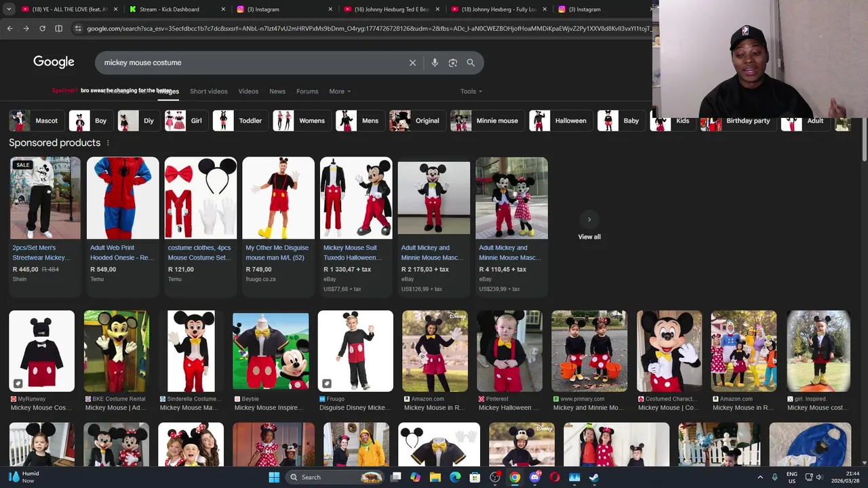This screenshot has width=868, height=488.
Task: Go forward with the browser forward arrow
Action: 26,28
